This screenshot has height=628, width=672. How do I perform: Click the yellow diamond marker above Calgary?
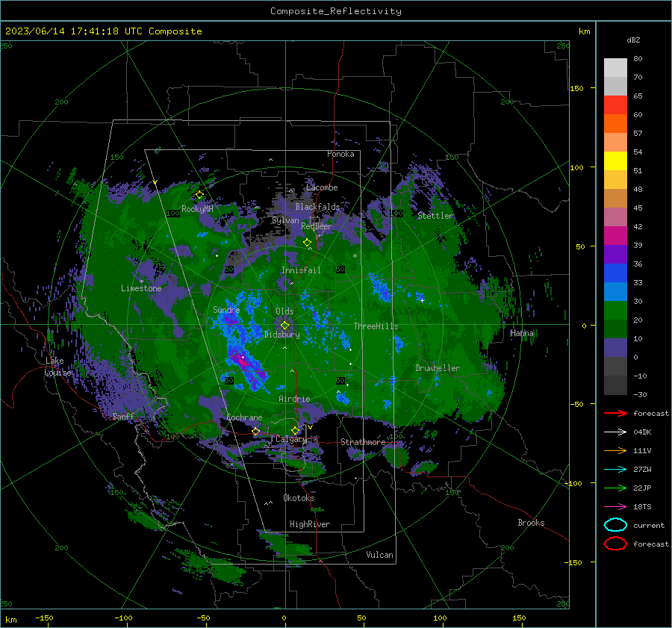[295, 430]
